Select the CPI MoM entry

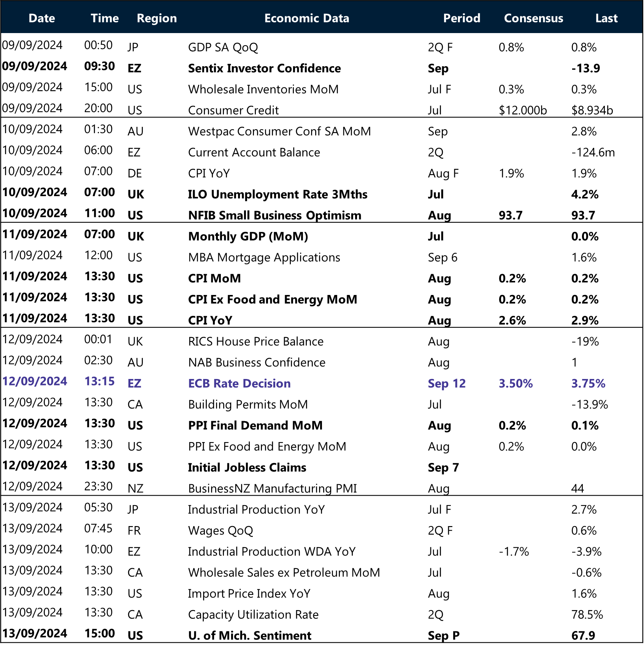tap(214, 279)
